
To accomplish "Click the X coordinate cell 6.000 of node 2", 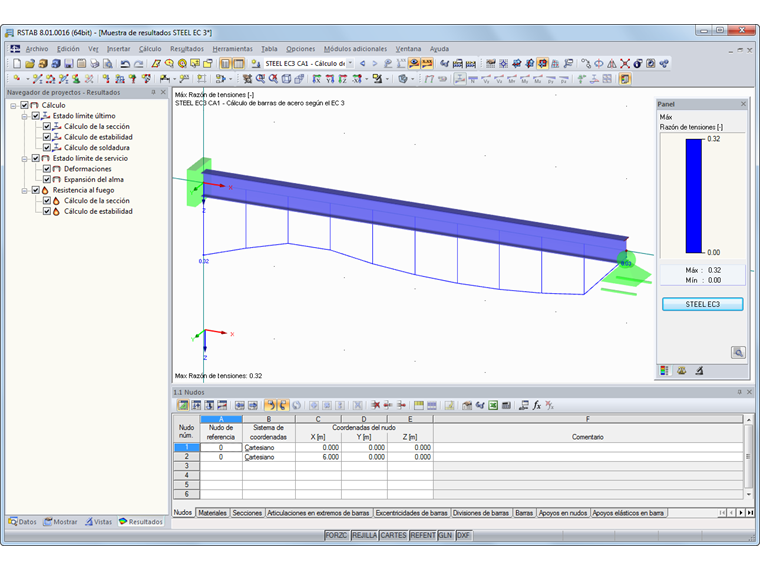I will [x=318, y=457].
